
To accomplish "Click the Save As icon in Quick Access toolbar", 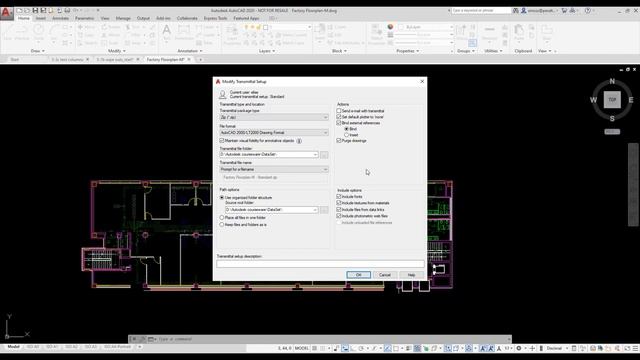I will tap(43, 10).
